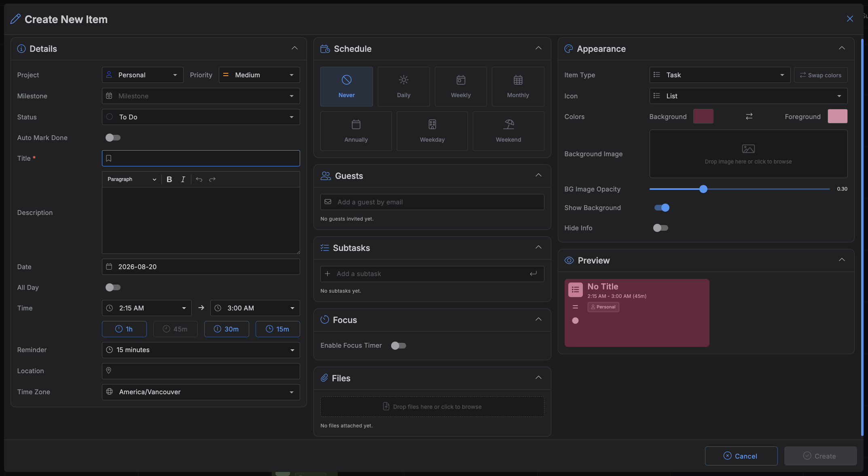868x476 pixels.
Task: Click the Foreground color swatch
Action: (838, 116)
